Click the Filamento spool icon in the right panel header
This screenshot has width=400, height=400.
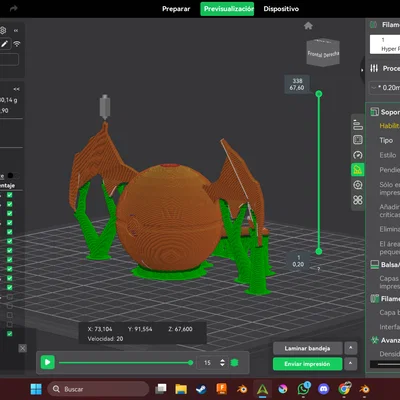(374, 24)
